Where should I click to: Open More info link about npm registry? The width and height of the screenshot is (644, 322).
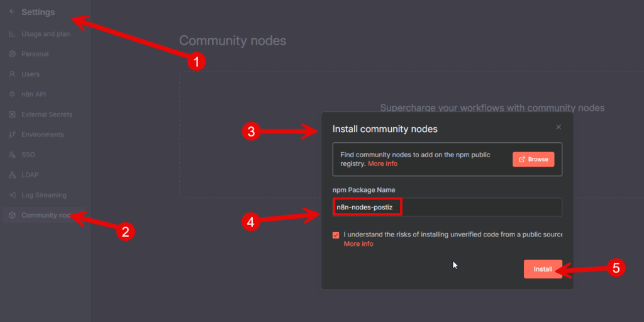tap(382, 164)
